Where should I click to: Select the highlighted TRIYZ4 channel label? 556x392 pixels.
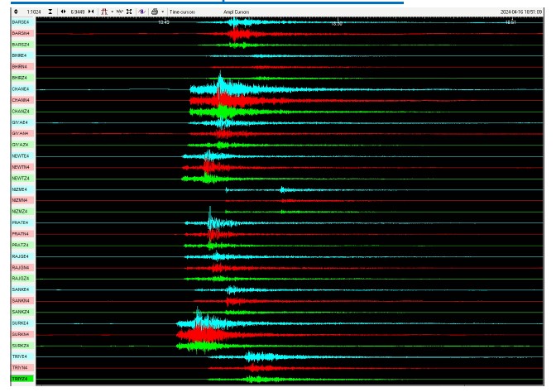coord(20,379)
